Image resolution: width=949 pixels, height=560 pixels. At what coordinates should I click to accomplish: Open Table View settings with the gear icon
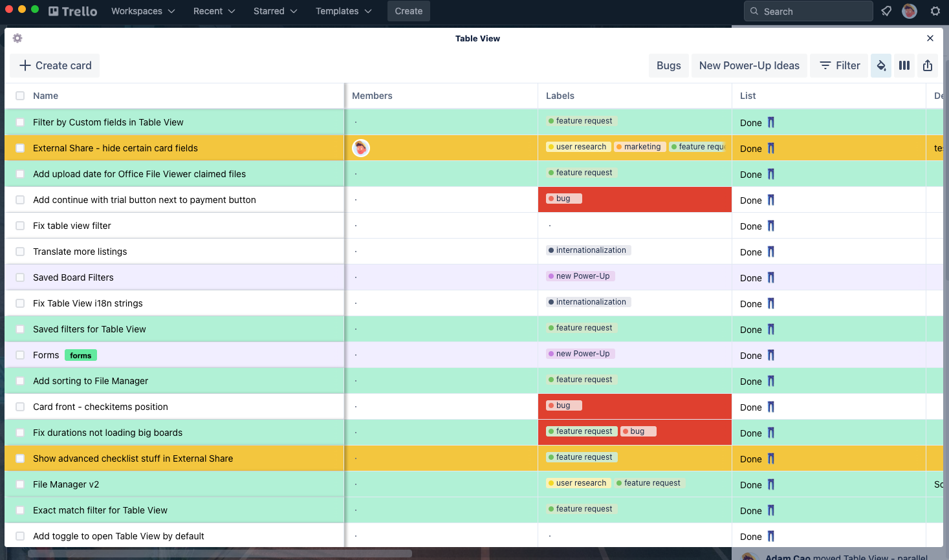[17, 38]
